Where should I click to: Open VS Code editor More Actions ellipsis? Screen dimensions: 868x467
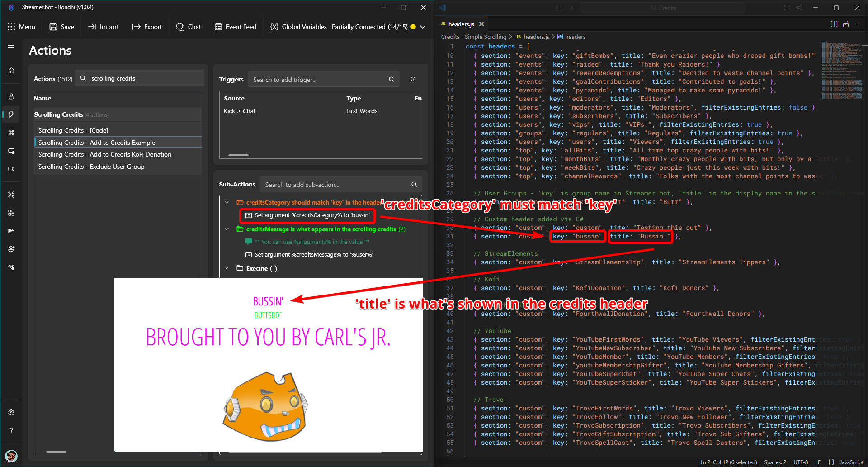tap(859, 24)
